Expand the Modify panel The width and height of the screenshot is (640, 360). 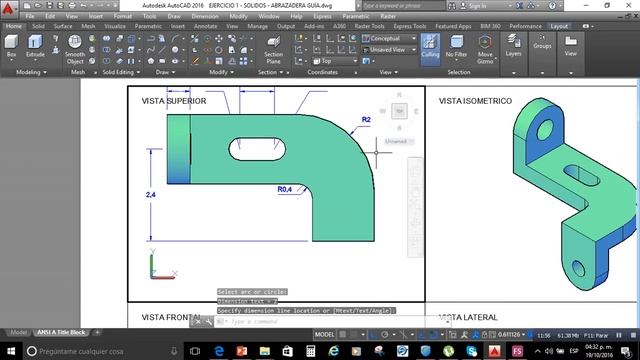(222, 72)
